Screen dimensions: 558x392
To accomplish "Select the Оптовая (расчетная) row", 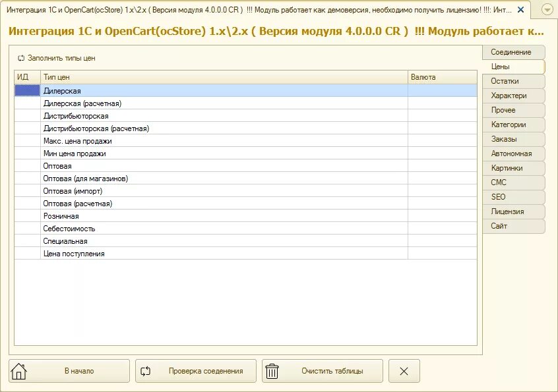I will coord(245,204).
